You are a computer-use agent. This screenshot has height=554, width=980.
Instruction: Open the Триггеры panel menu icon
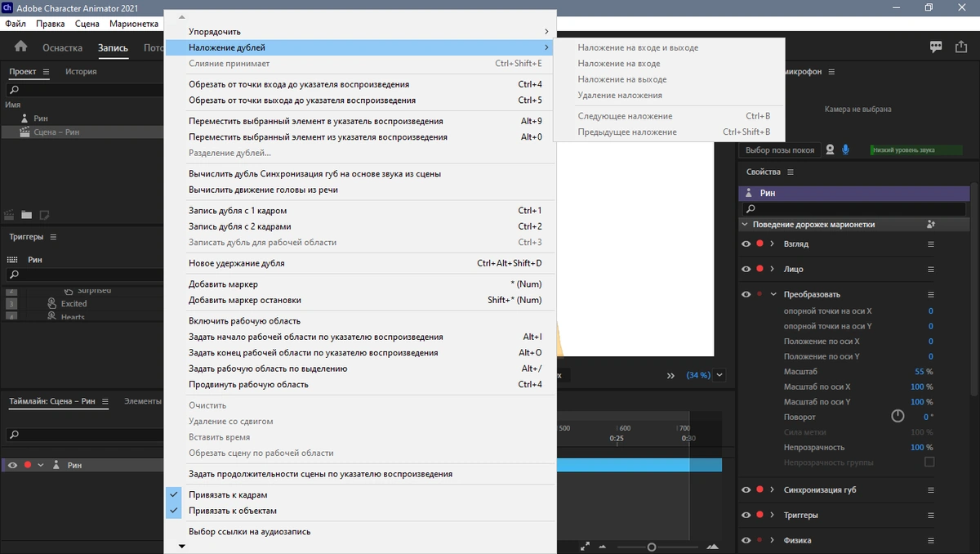point(53,237)
